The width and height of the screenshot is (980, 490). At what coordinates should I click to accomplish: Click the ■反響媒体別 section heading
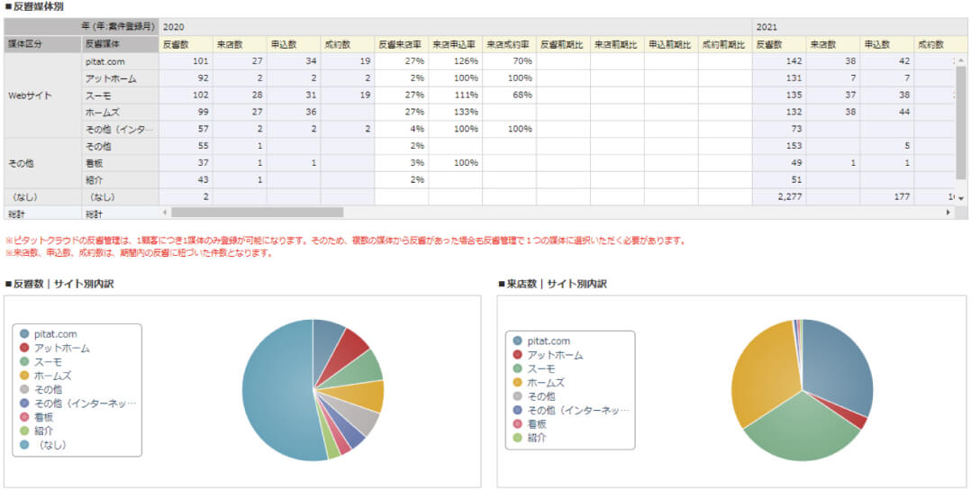(33, 6)
